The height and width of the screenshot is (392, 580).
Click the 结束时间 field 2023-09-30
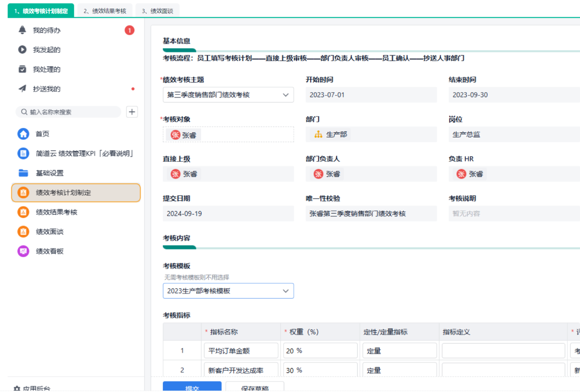click(514, 95)
